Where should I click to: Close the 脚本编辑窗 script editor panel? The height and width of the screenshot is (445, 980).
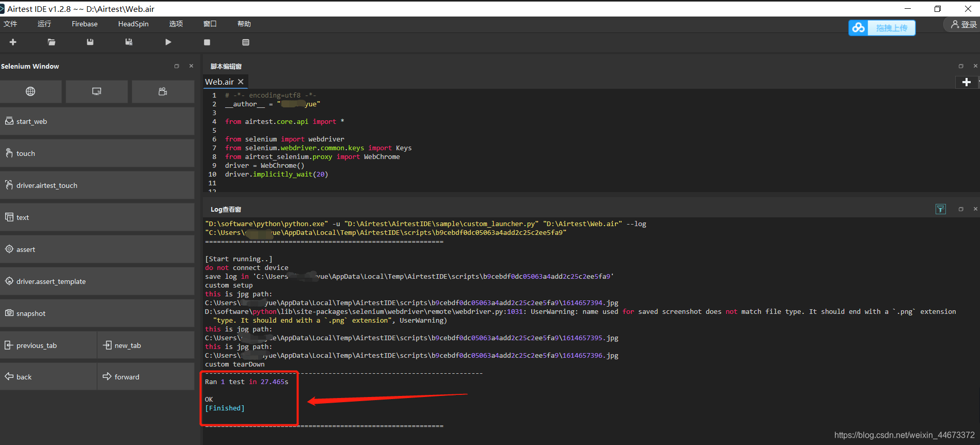click(x=975, y=66)
